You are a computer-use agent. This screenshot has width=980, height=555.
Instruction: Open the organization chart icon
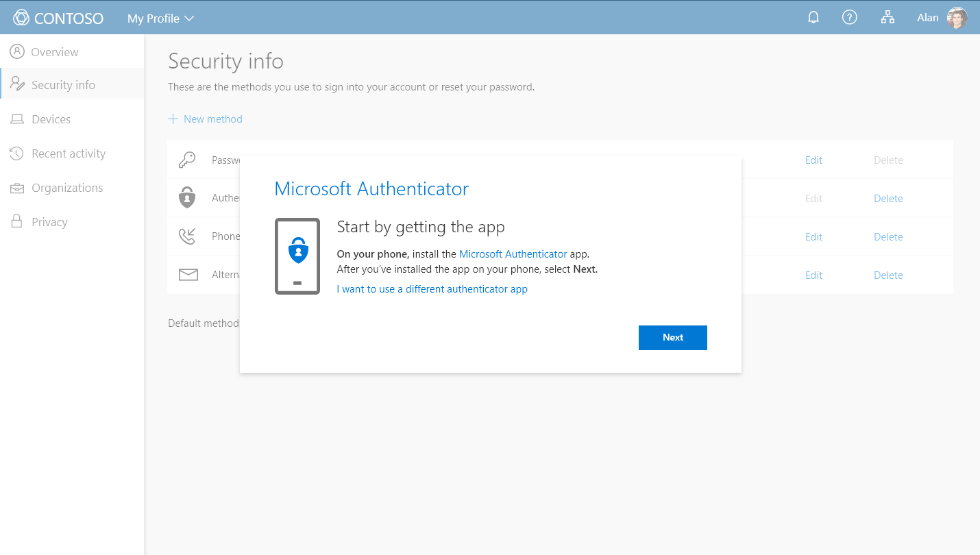coord(887,18)
